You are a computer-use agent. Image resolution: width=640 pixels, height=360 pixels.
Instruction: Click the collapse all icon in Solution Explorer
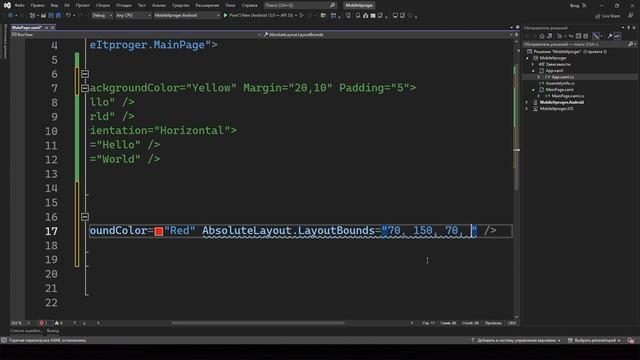tap(578, 36)
